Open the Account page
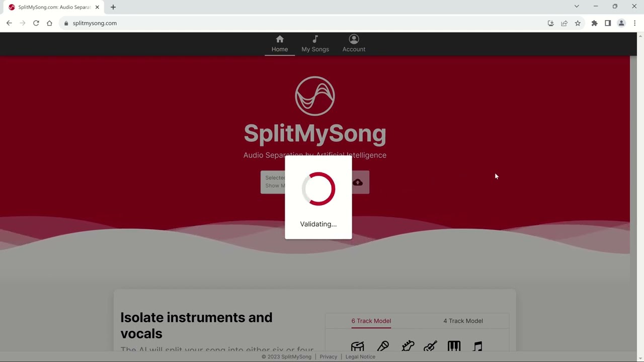This screenshot has width=644, height=362. coord(354,44)
